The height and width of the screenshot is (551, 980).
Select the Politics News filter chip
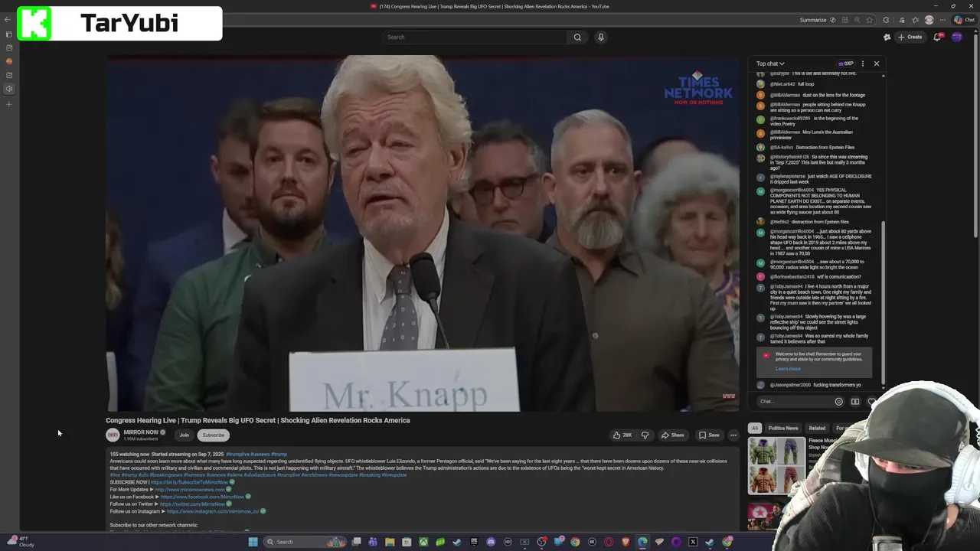tap(783, 428)
